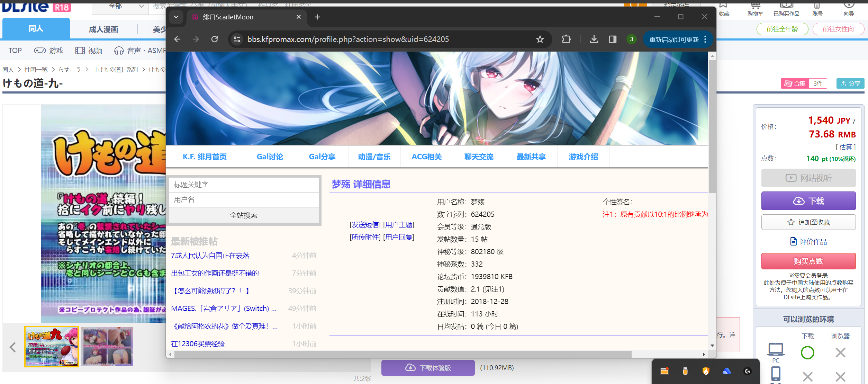
Task: Open the Gal分享 navigation tab
Action: click(322, 157)
